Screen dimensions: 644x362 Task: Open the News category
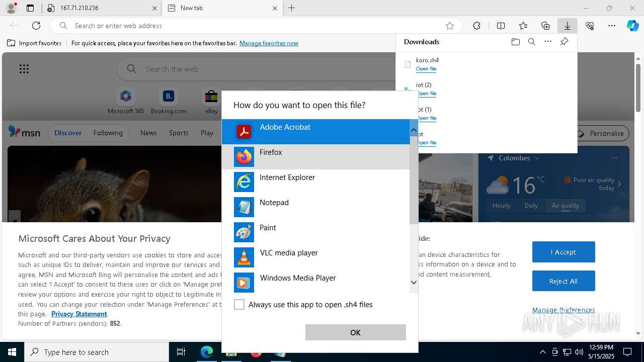click(148, 133)
